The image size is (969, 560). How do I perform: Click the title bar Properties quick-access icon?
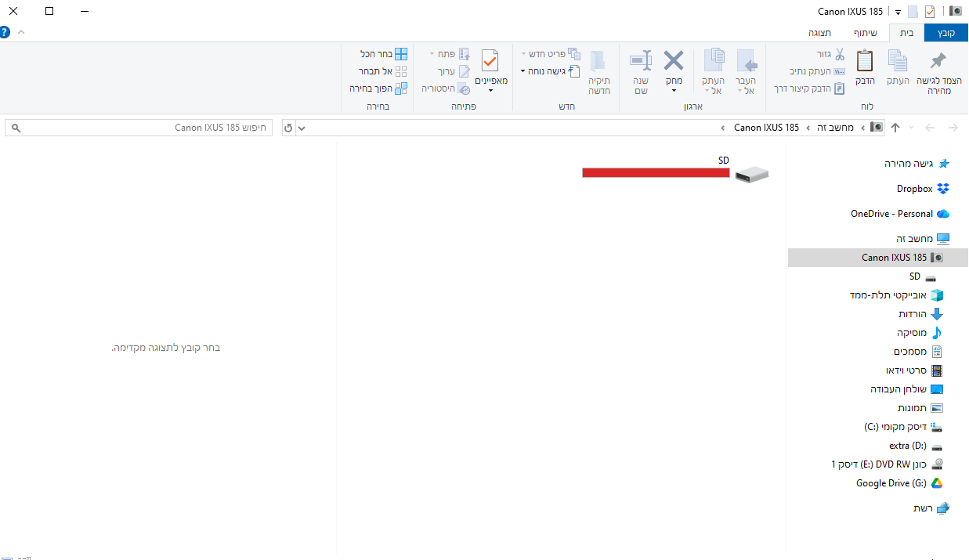[930, 12]
